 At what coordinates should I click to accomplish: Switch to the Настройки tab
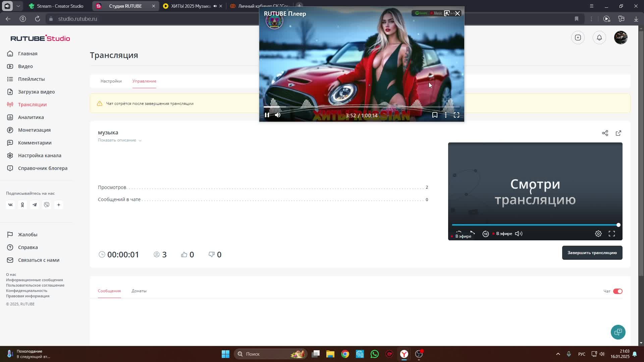111,81
